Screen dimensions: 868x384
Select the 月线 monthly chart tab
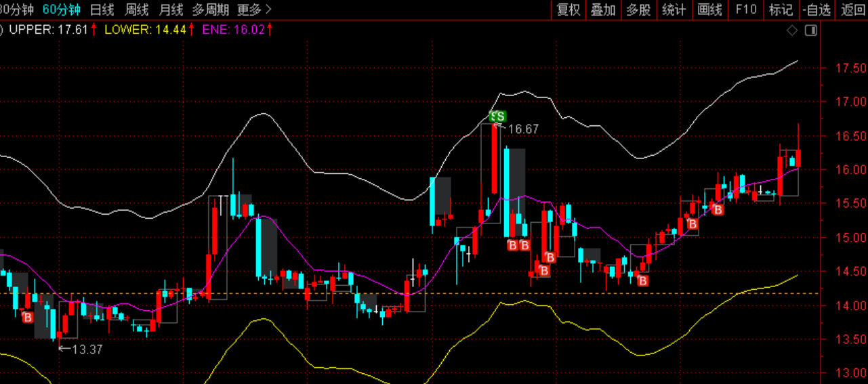(171, 9)
